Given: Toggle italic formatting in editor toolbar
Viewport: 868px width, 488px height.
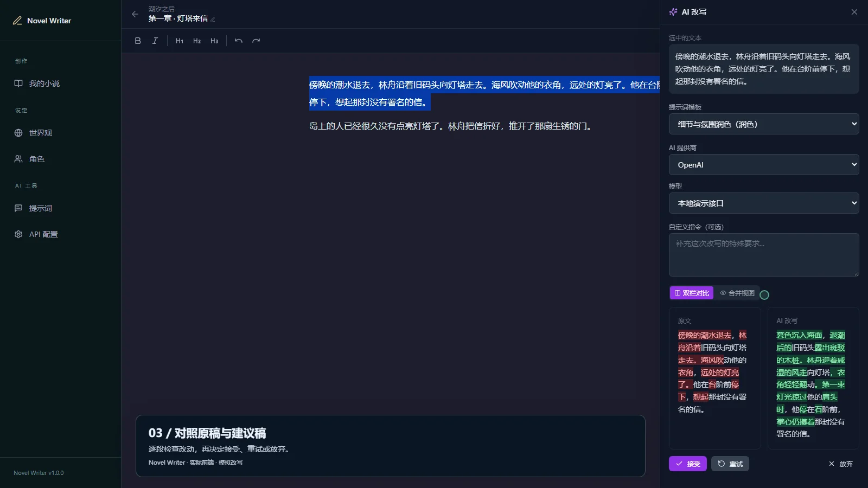Looking at the screenshot, I should (x=155, y=41).
